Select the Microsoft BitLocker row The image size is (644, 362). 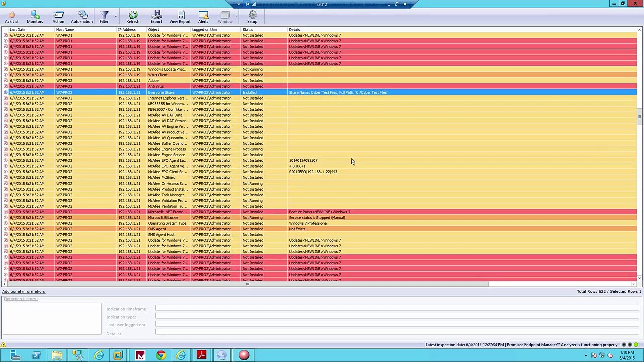tap(320, 218)
